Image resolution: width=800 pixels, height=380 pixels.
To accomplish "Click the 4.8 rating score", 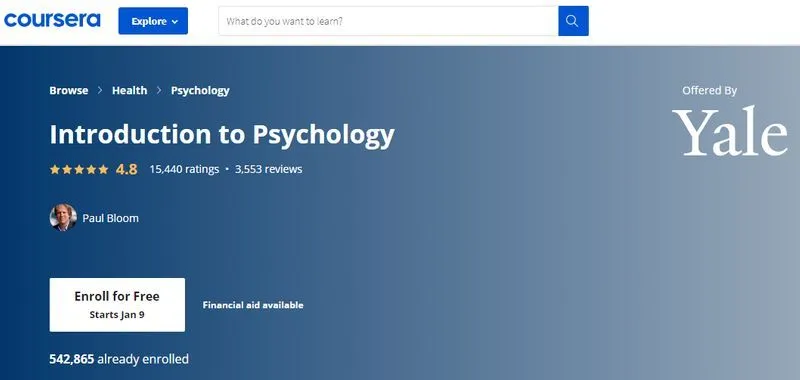I will point(127,169).
